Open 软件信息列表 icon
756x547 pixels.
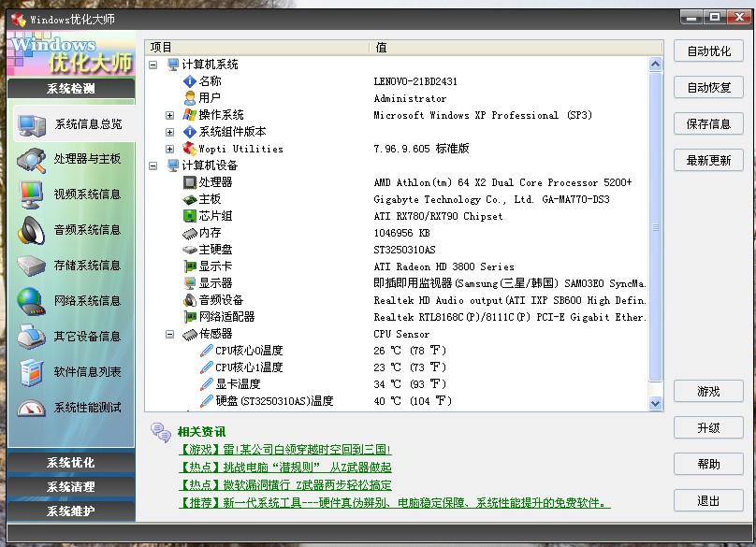pos(32,372)
